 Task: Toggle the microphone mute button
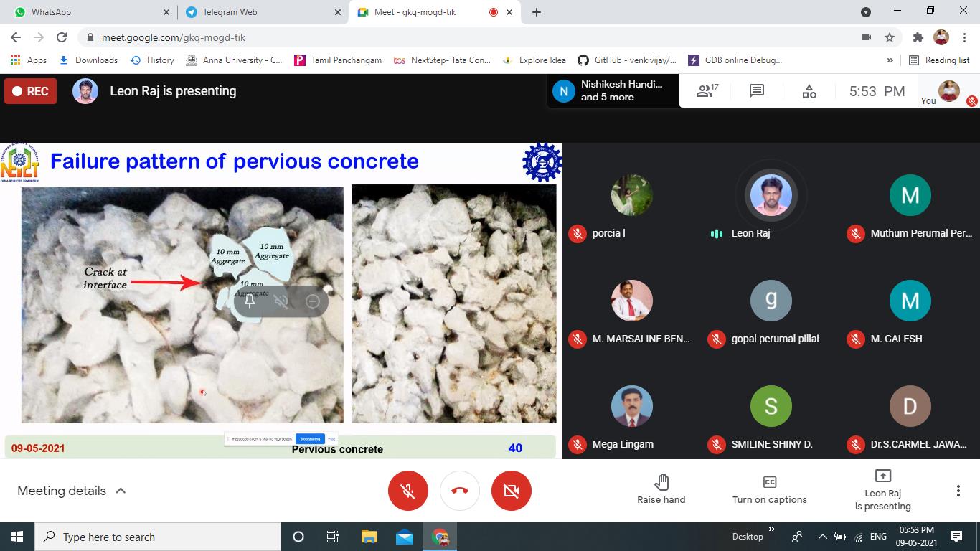407,491
